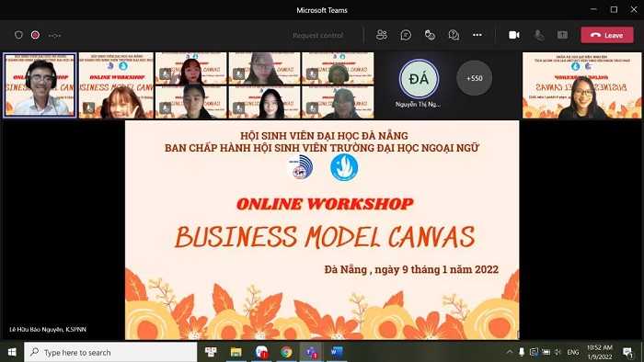Click mute icon on red-haired woman's tile
644x362 pixels.
(166, 74)
